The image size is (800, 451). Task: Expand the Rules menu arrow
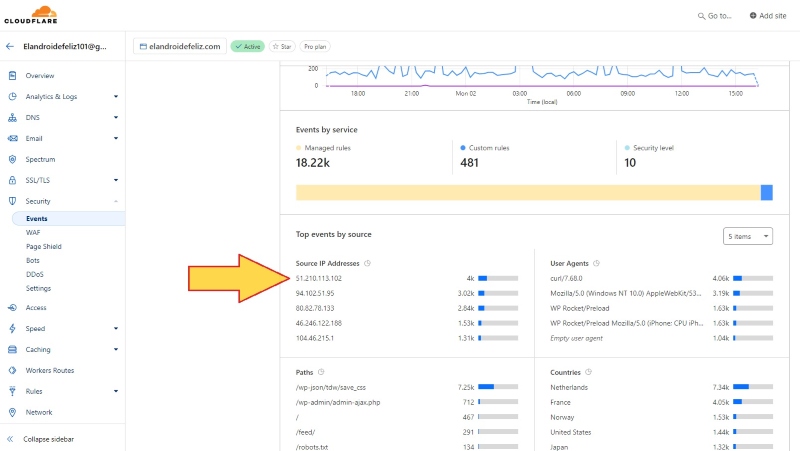tap(116, 391)
